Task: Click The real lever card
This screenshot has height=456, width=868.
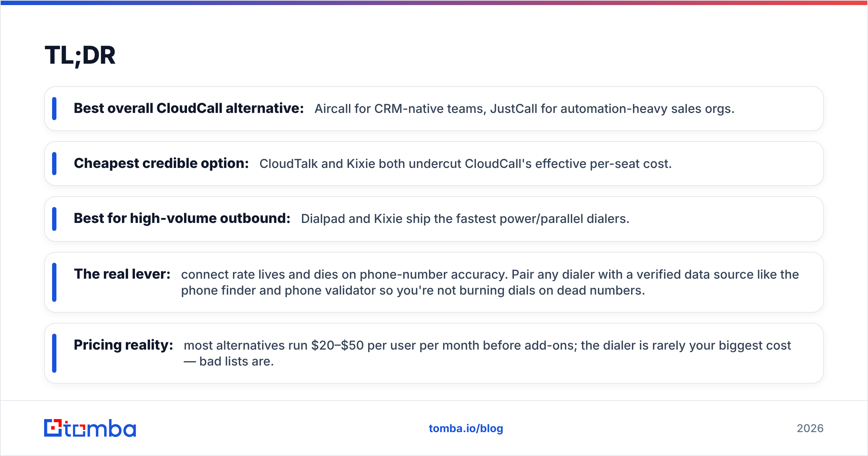Action: [x=434, y=282]
